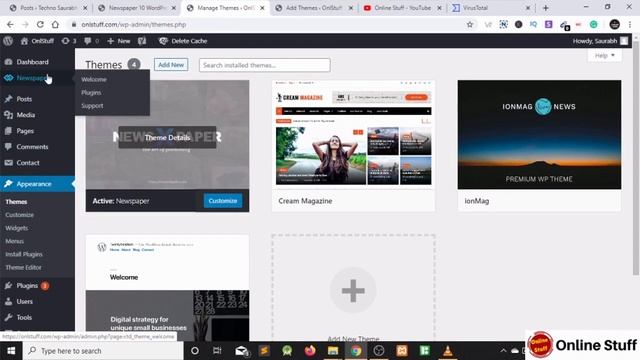Switch to Online Stuff - YouTube tab

402,8
